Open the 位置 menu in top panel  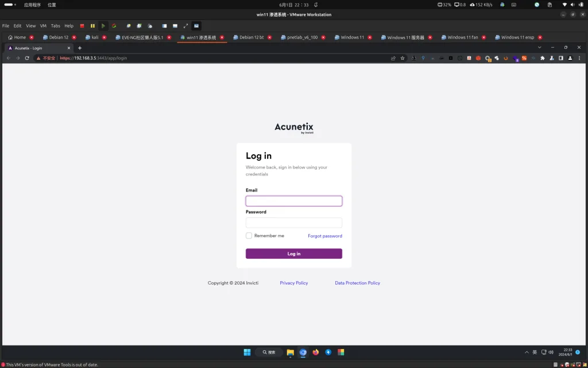click(x=52, y=5)
